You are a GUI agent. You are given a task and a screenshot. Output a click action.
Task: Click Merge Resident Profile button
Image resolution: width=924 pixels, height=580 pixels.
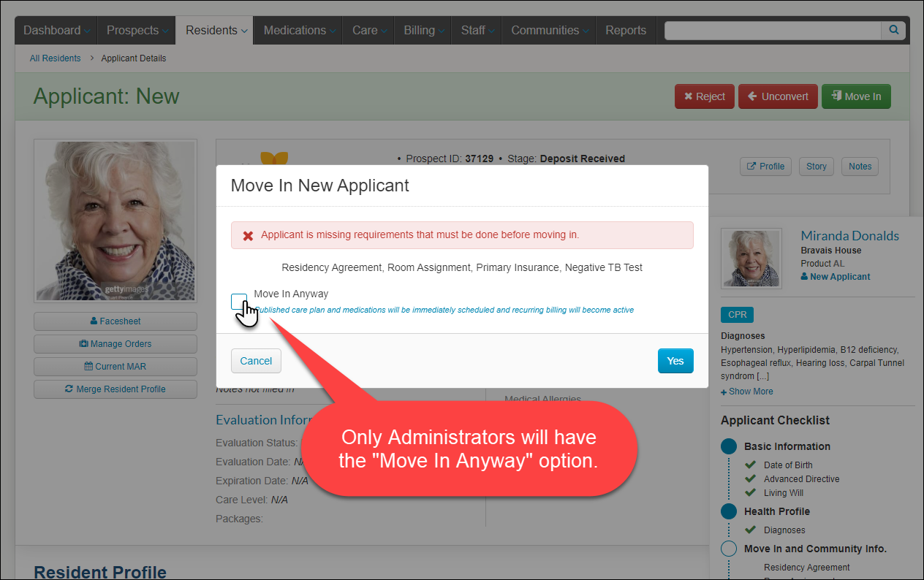click(x=115, y=389)
